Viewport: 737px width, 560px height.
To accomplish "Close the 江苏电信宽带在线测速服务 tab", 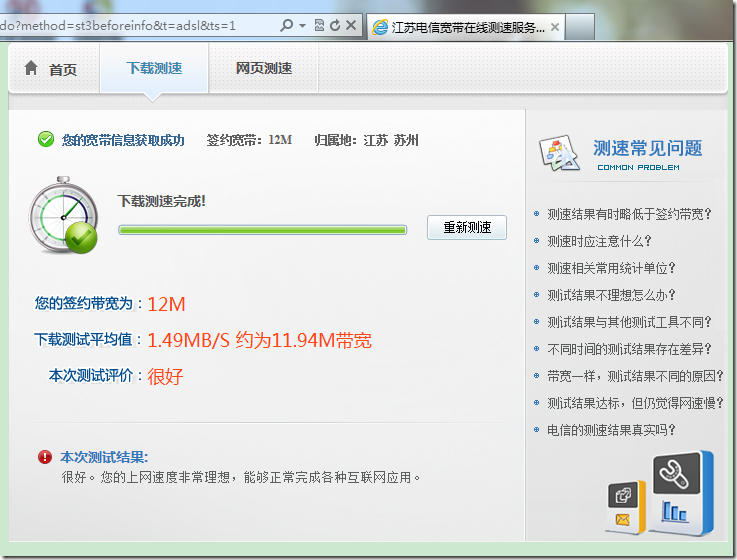I will 555,27.
